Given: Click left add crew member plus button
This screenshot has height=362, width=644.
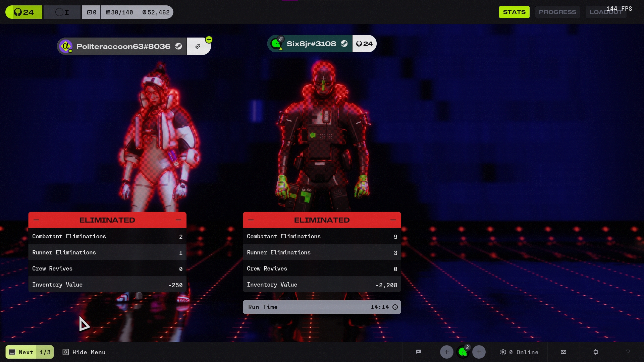Looking at the screenshot, I should click(446, 352).
